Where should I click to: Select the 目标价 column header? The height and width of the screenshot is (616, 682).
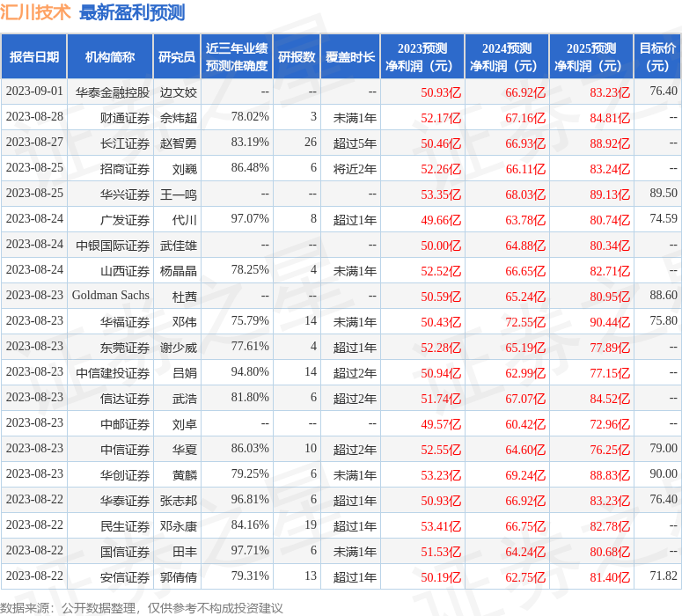click(x=657, y=57)
